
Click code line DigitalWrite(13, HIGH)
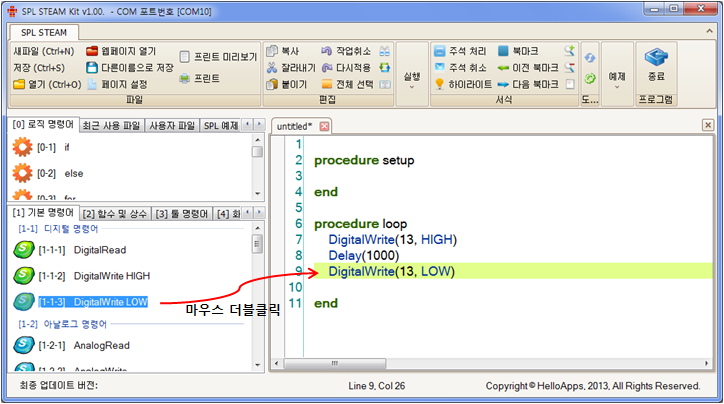(392, 240)
